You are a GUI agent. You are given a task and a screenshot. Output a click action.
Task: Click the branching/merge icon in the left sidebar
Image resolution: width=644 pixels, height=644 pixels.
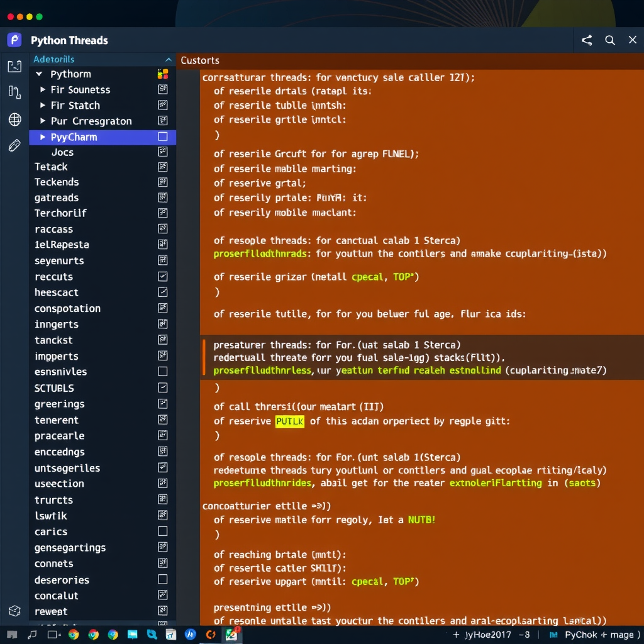(x=14, y=92)
